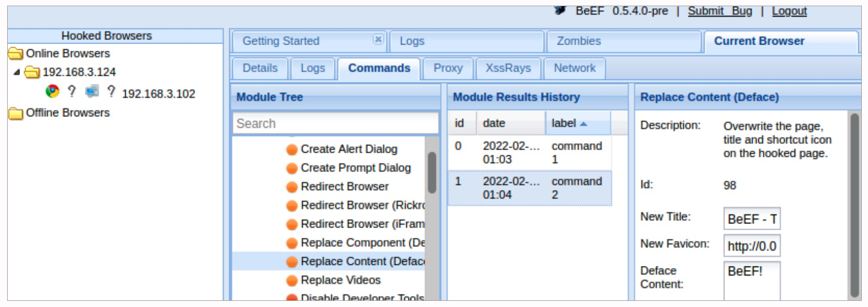Image resolution: width=868 pixels, height=307 pixels.
Task: Select the command 2 result row
Action: [x=529, y=188]
